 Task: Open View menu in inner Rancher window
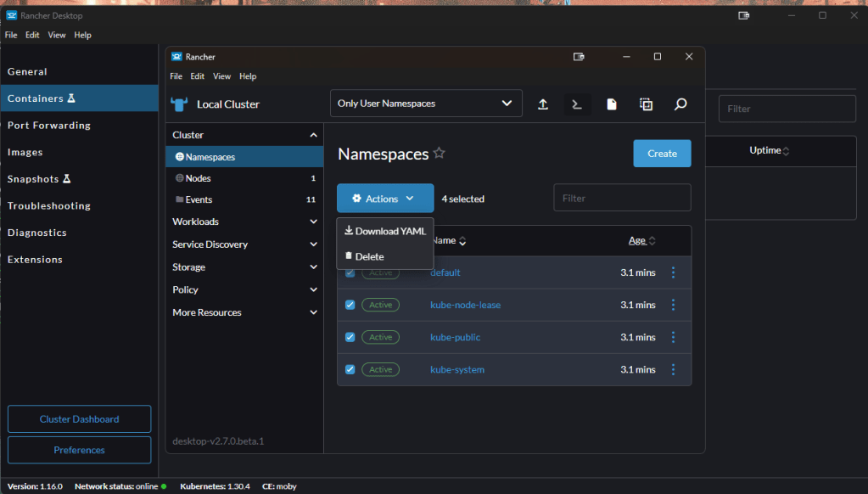(x=221, y=76)
